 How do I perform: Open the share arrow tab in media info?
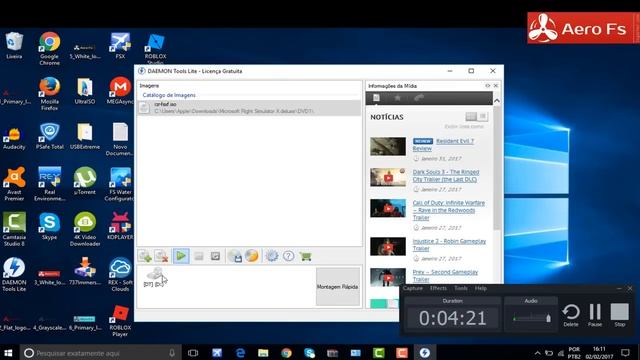(419, 98)
